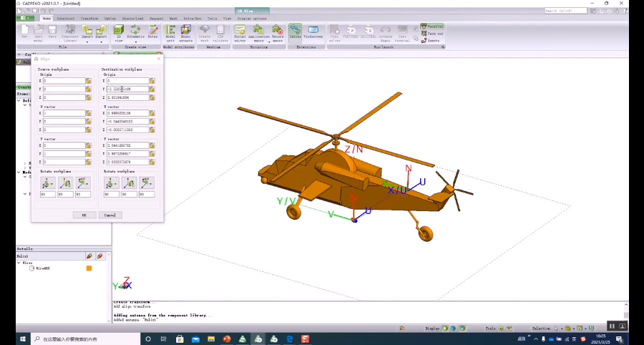Click third source Rotate workplane icon
The image size is (644, 345).
point(83,183)
